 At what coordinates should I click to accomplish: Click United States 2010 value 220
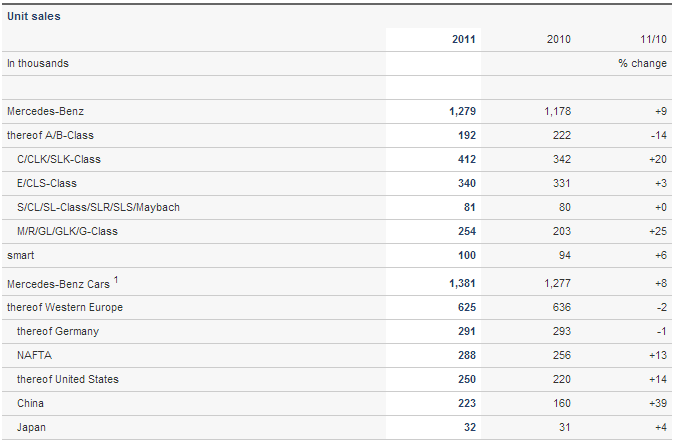pyautogui.click(x=562, y=379)
